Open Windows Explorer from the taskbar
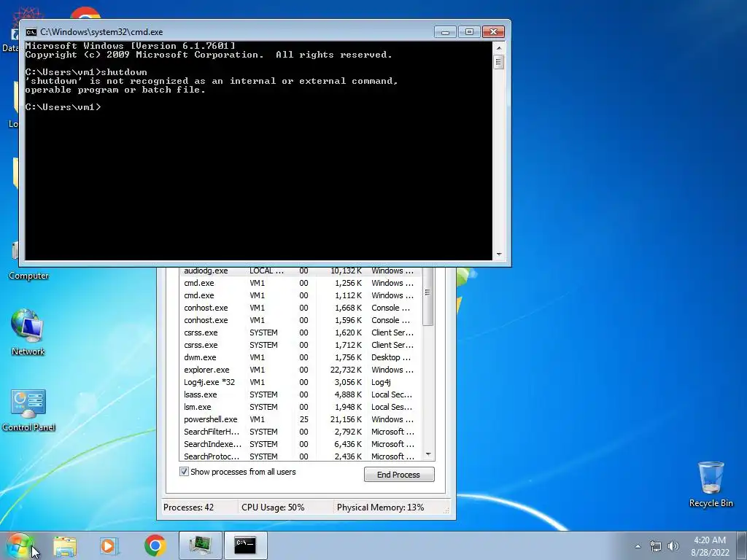 [65, 545]
